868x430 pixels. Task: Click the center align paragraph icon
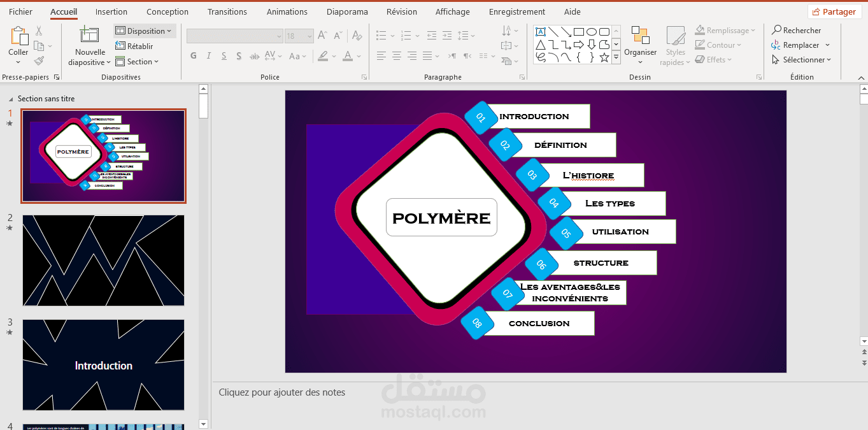coord(396,56)
